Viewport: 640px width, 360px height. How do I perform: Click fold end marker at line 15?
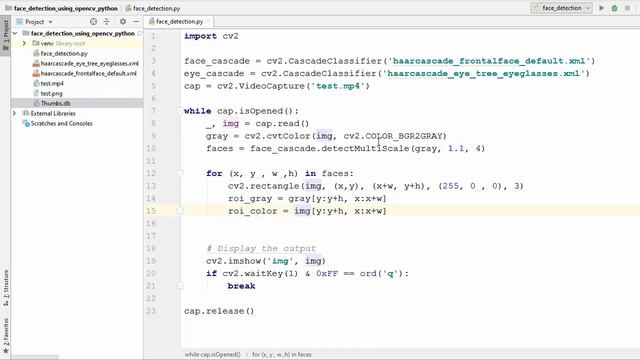point(180,211)
